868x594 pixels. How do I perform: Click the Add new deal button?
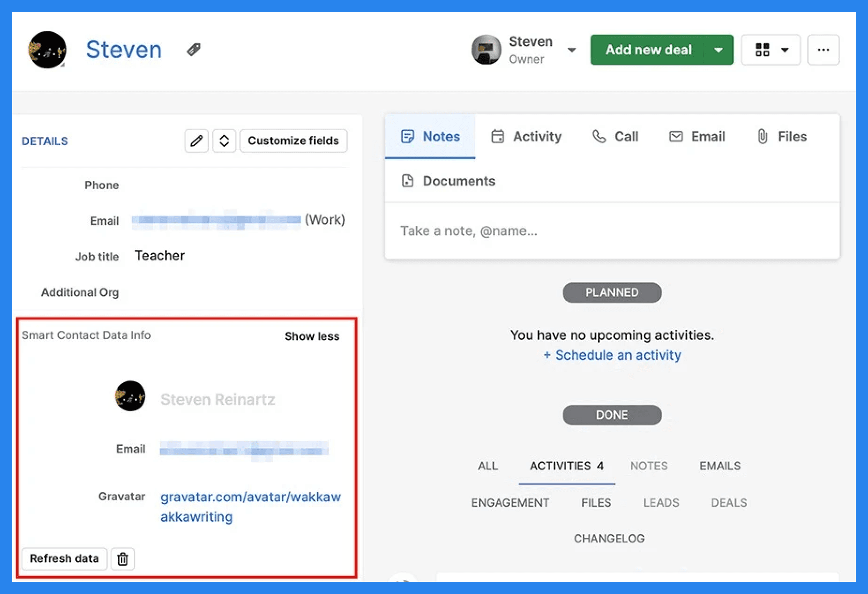[647, 50]
